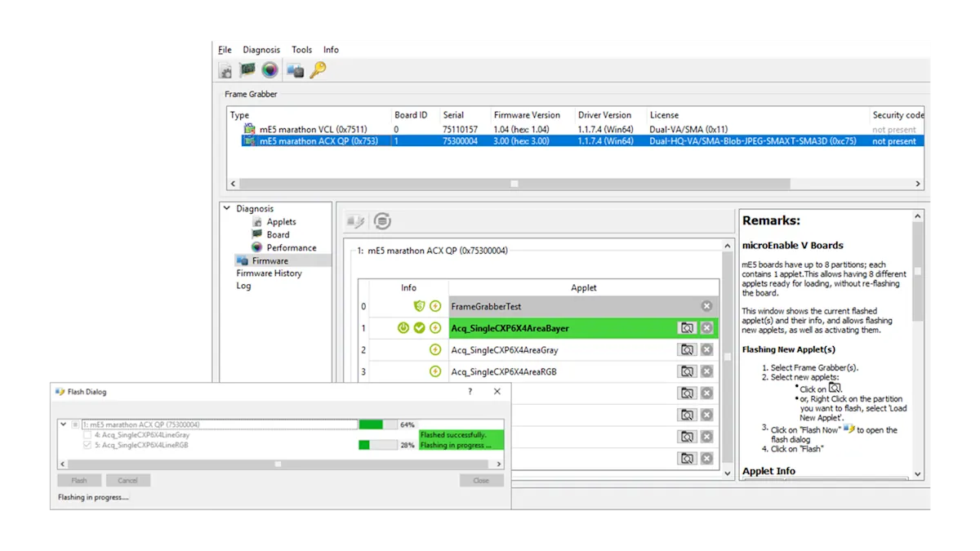The image size is (980, 551).
Task: Click the License column header
Action: [664, 115]
